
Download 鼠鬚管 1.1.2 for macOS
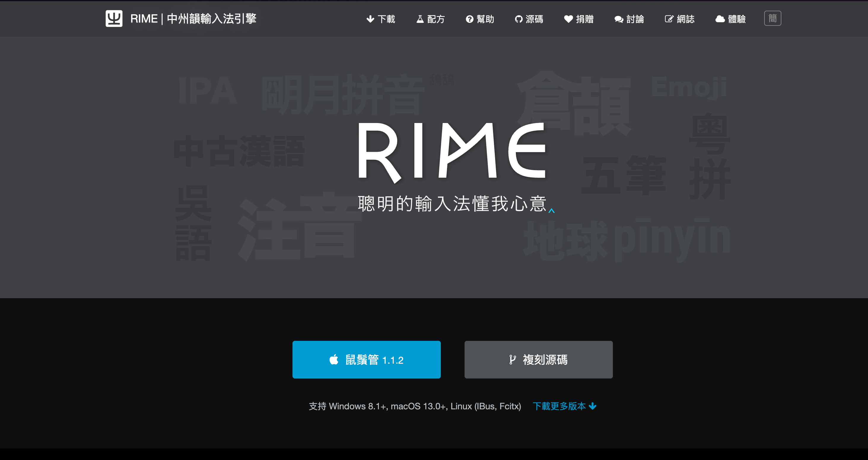tap(367, 360)
